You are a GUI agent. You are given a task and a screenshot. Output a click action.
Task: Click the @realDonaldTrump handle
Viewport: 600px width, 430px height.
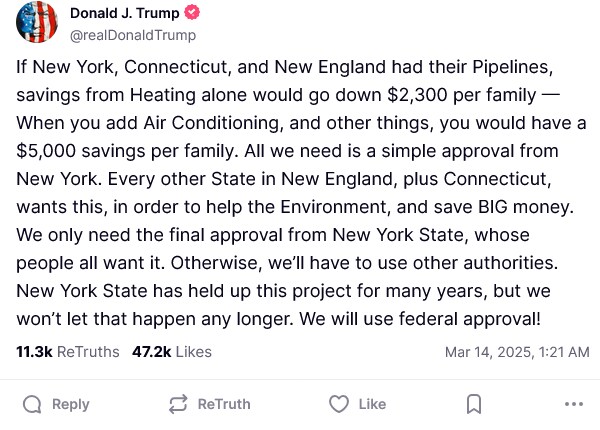pyautogui.click(x=132, y=35)
